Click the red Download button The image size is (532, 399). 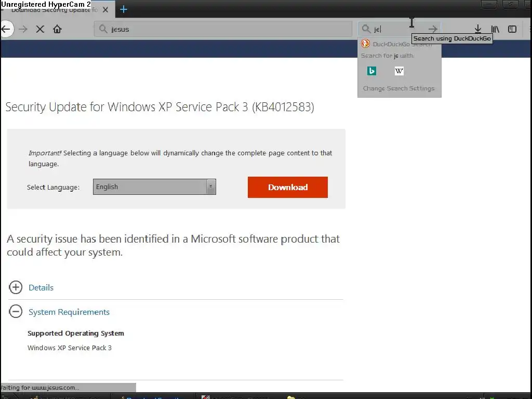tap(288, 187)
